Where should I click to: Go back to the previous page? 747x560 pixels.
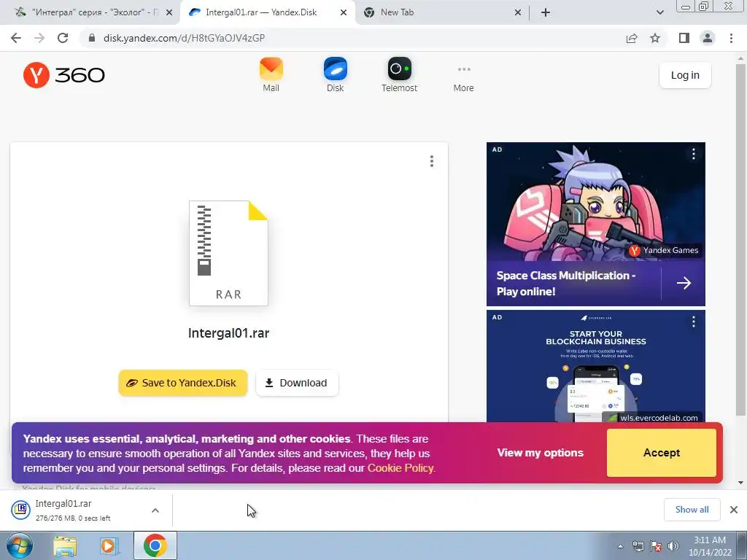[x=16, y=38]
